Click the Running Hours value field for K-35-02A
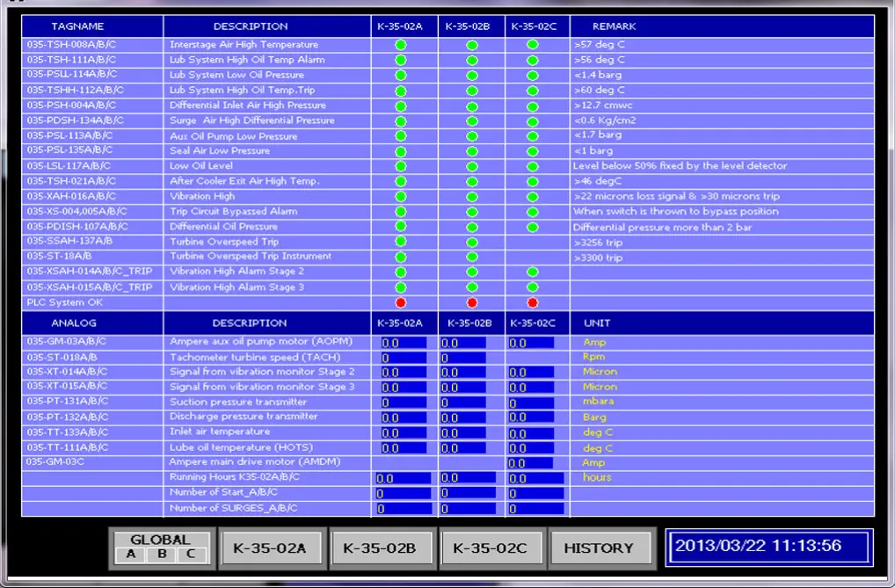895x588 pixels. tap(404, 478)
